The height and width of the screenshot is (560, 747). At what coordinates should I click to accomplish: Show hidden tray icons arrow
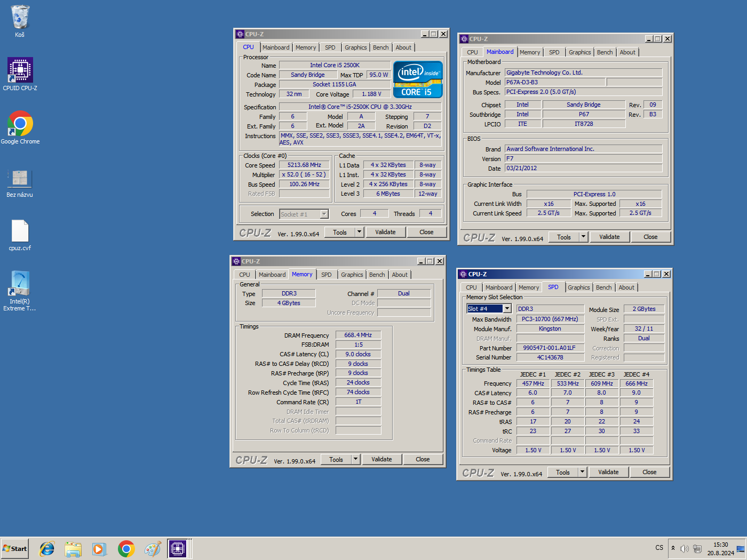pyautogui.click(x=673, y=548)
